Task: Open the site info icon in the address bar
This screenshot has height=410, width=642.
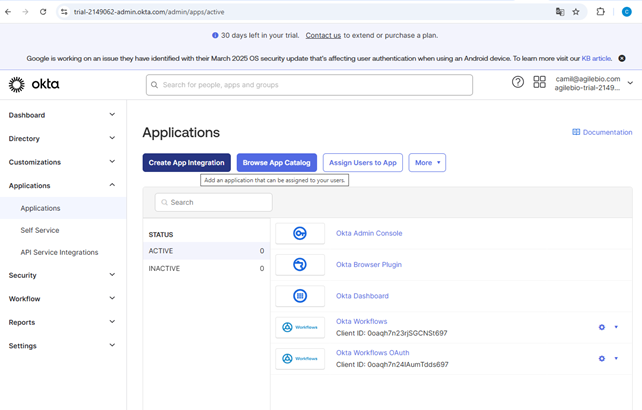Action: (64, 12)
